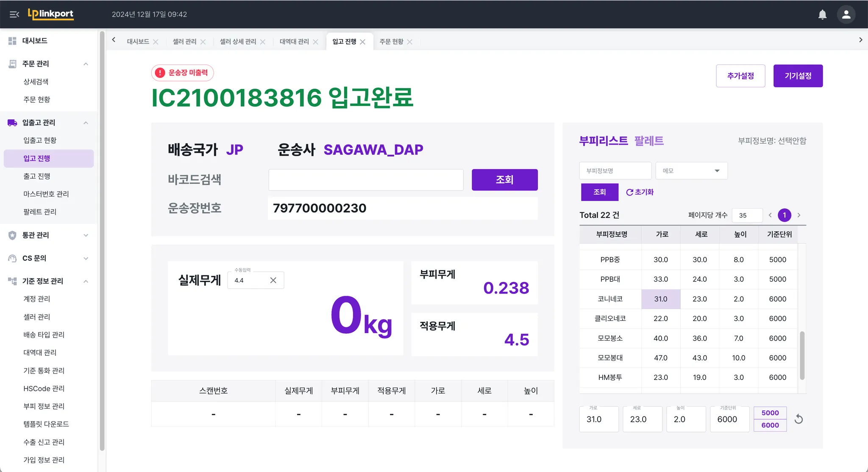The height and width of the screenshot is (472, 868).
Task: Click the hamburger menu collapse icon
Action: [x=14, y=14]
